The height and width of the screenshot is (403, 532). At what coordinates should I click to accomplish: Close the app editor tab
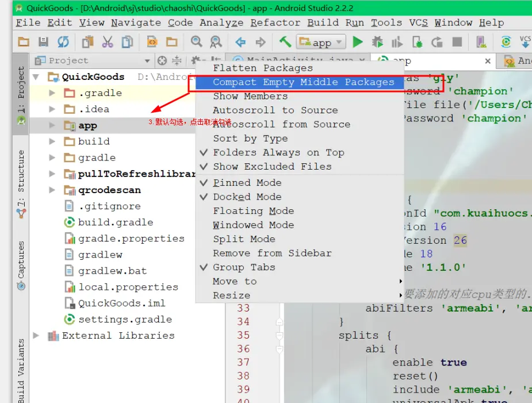click(488, 61)
